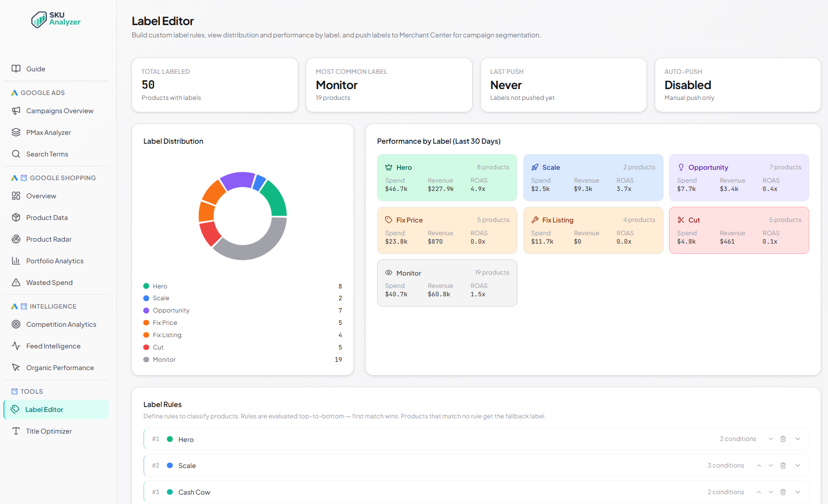Image resolution: width=828 pixels, height=504 pixels.
Task: Open Search Terms via its magnifier icon
Action: click(16, 154)
